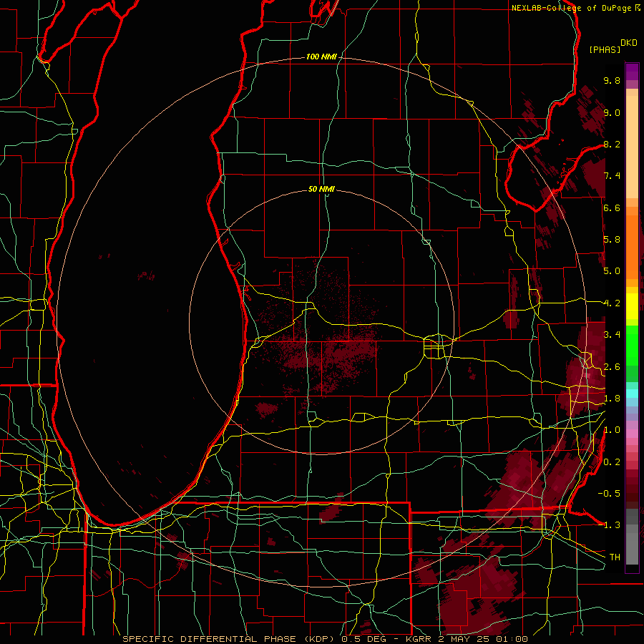Click the green band of the color scale
This screenshot has height=644, width=644.
(x=632, y=353)
